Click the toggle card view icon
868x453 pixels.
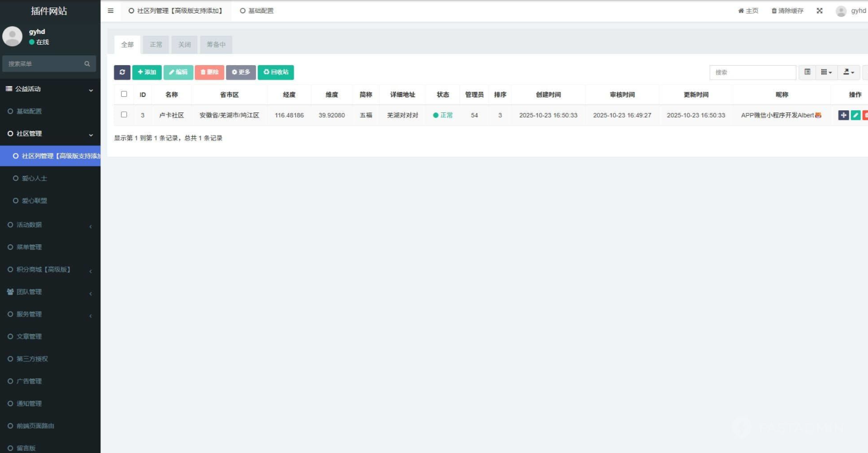tap(807, 72)
